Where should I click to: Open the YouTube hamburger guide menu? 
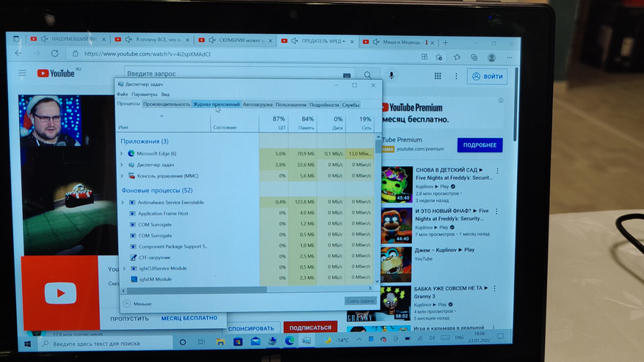point(23,73)
